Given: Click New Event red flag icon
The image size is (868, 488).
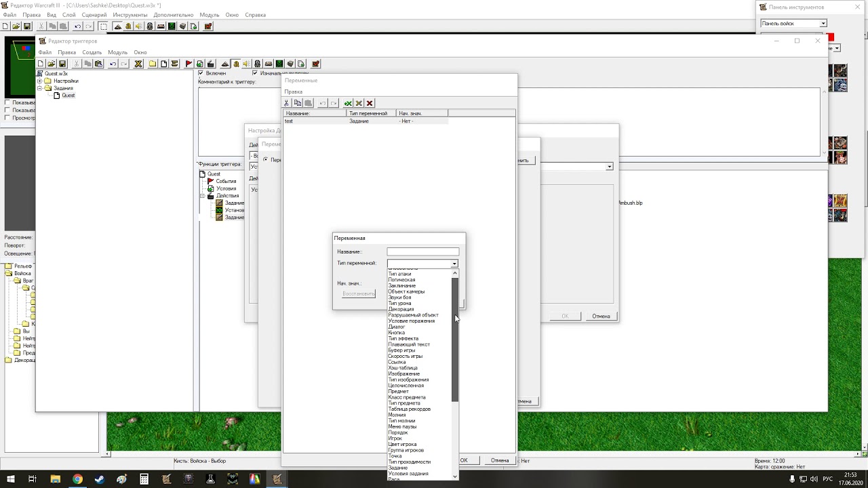Looking at the screenshot, I should pos(189,64).
